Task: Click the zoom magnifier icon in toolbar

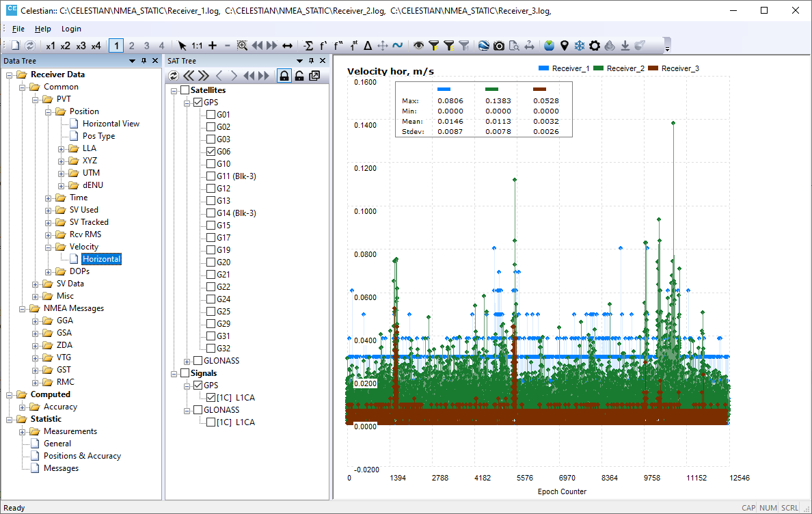Action: click(242, 46)
